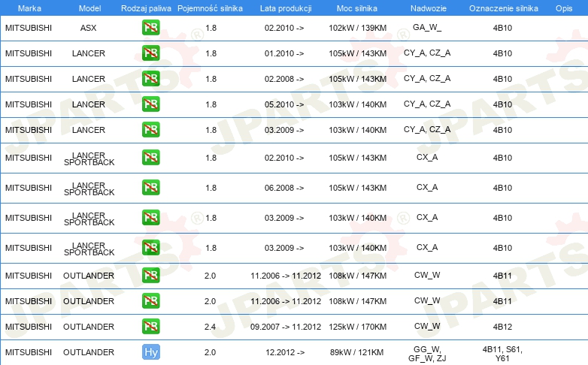Click the Pojemność silnika column header

coord(210,8)
